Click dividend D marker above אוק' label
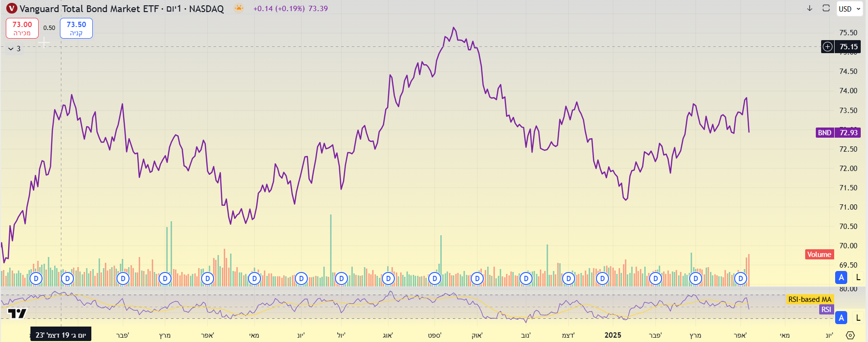The image size is (868, 342). point(477,279)
